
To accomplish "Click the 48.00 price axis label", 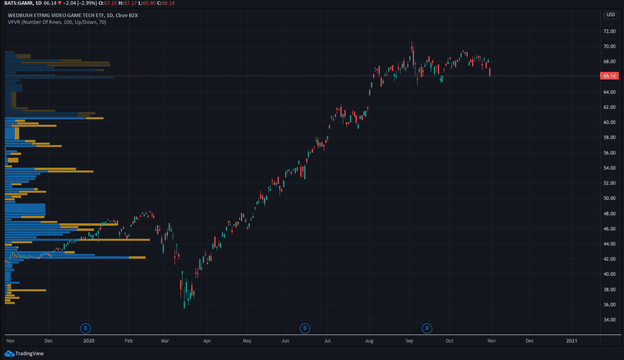I will tap(609, 214).
